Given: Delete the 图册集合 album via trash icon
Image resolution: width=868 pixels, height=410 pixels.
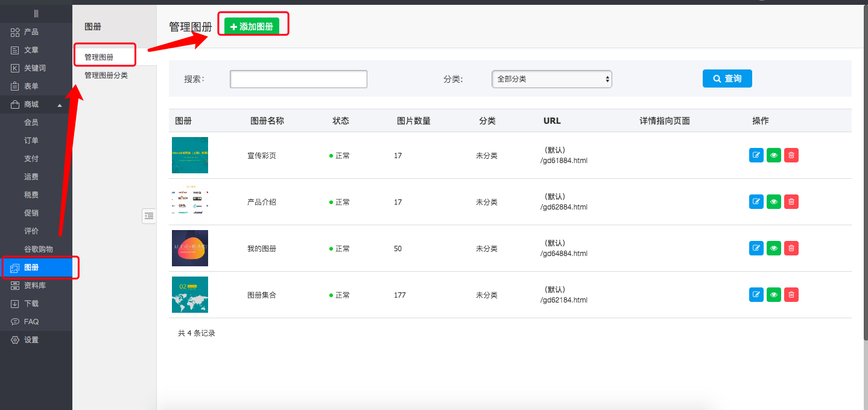Looking at the screenshot, I should coord(791,295).
